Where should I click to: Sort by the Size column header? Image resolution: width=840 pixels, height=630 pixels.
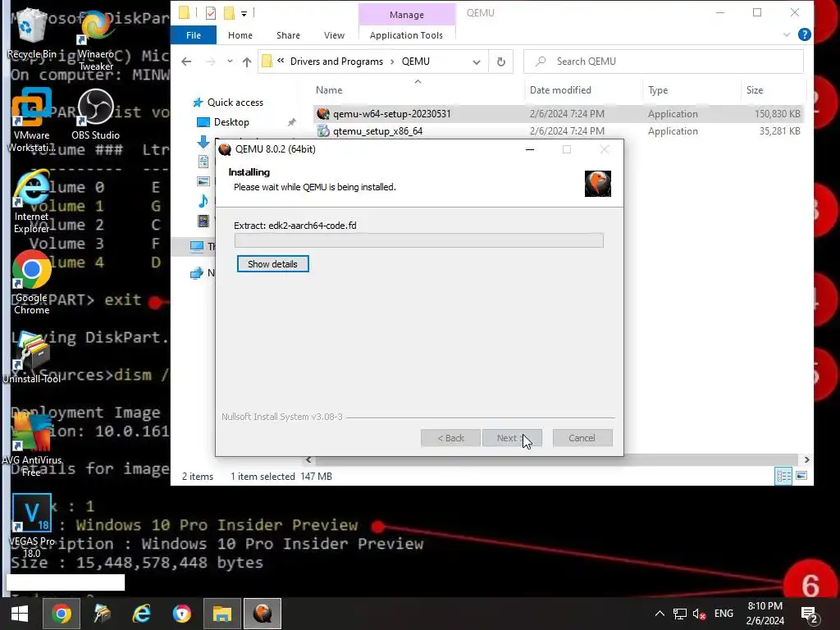[x=755, y=90]
